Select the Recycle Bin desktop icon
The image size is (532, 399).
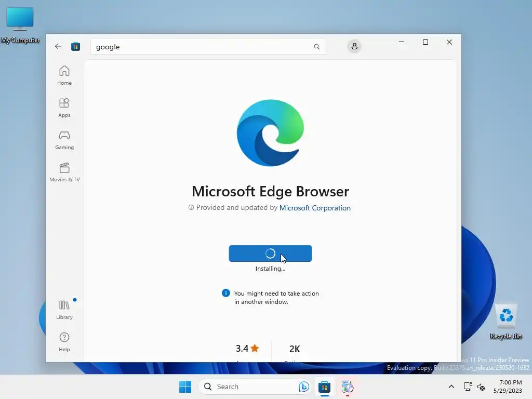[506, 321]
